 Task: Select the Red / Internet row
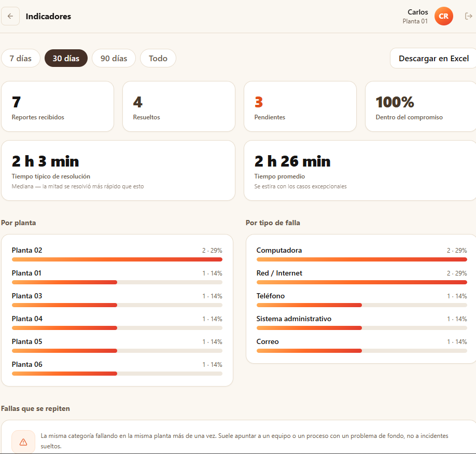coord(361,277)
